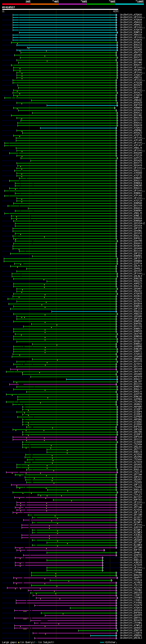
Task: Select hit label UniRef100_Q8SA59
Action: pos(131,60)
